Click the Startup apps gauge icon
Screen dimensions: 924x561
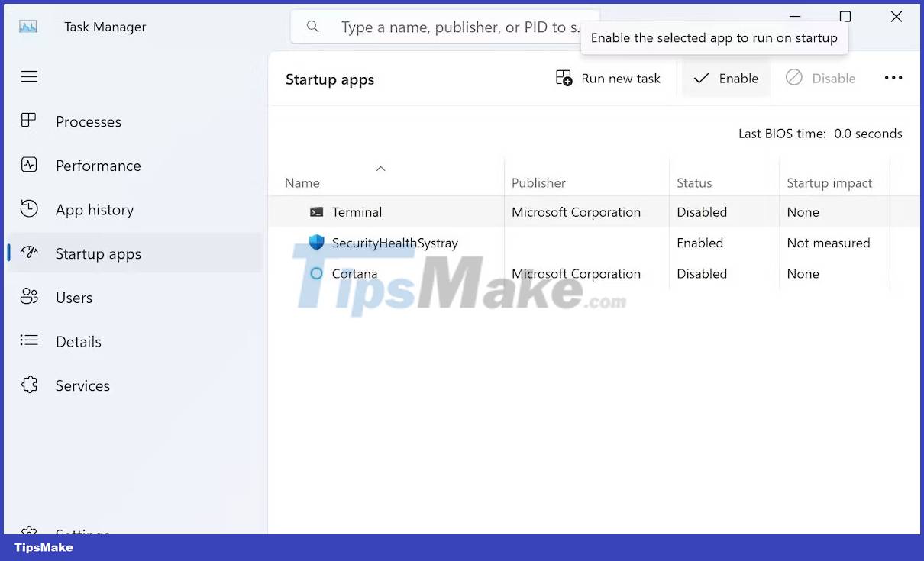29,253
